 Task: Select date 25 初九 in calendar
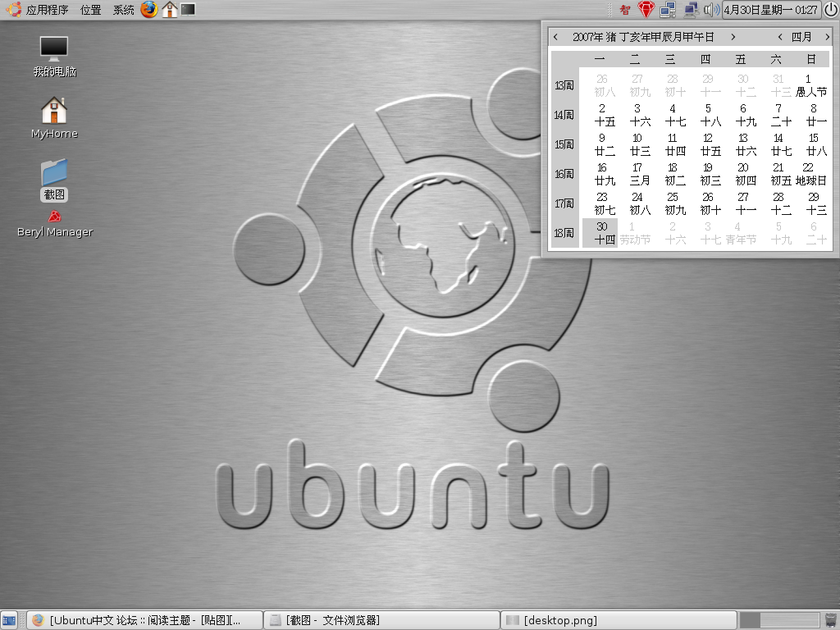point(674,203)
